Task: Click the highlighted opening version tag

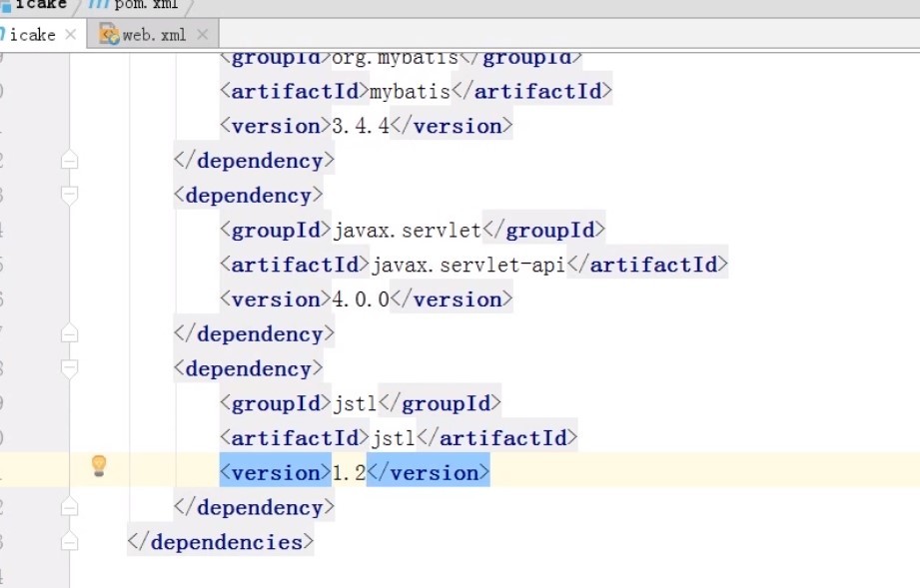Action: coord(275,472)
